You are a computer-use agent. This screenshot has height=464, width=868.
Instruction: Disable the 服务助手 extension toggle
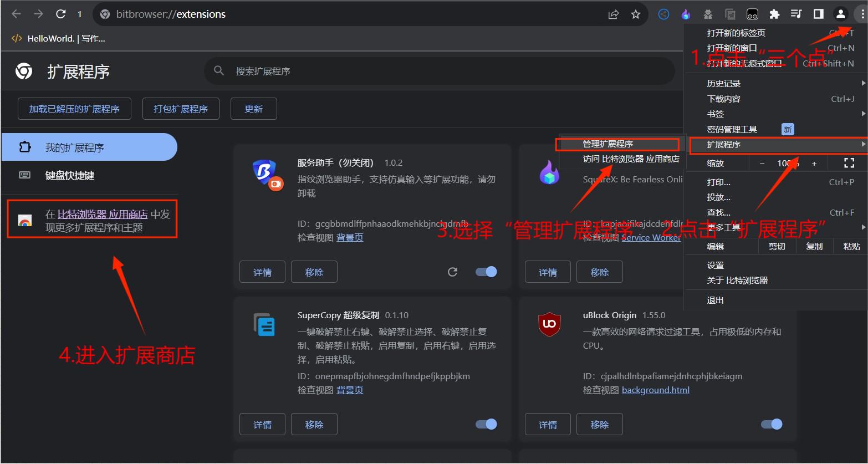[486, 272]
